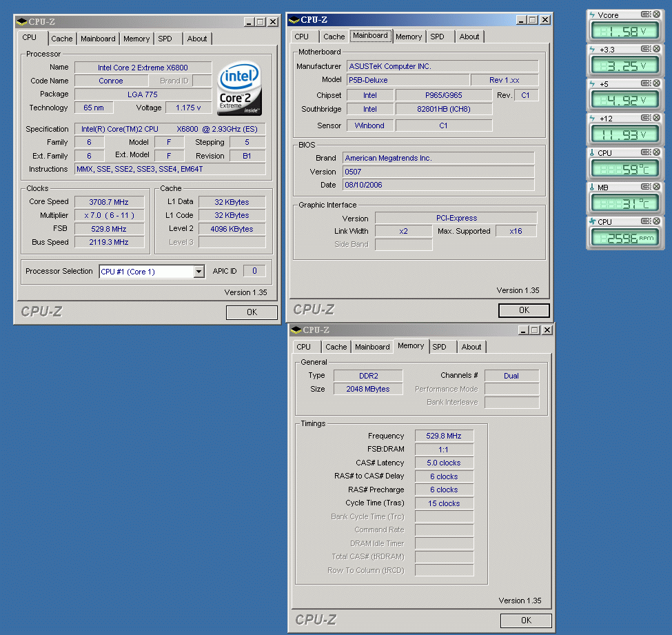The image size is (672, 635).
Task: Click the CPU-Z title bar icon in the Memory tab window
Action: tap(296, 330)
